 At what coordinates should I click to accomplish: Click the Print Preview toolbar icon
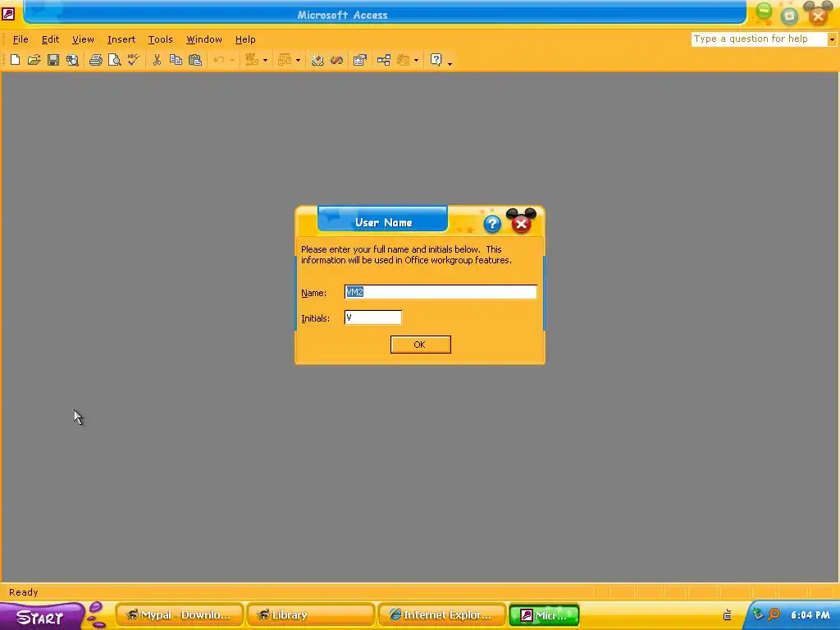click(115, 60)
